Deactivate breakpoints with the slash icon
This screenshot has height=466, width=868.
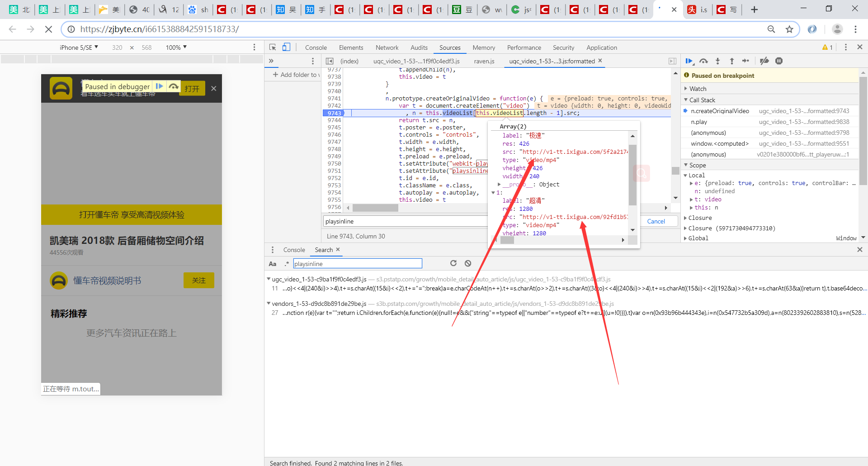point(764,61)
